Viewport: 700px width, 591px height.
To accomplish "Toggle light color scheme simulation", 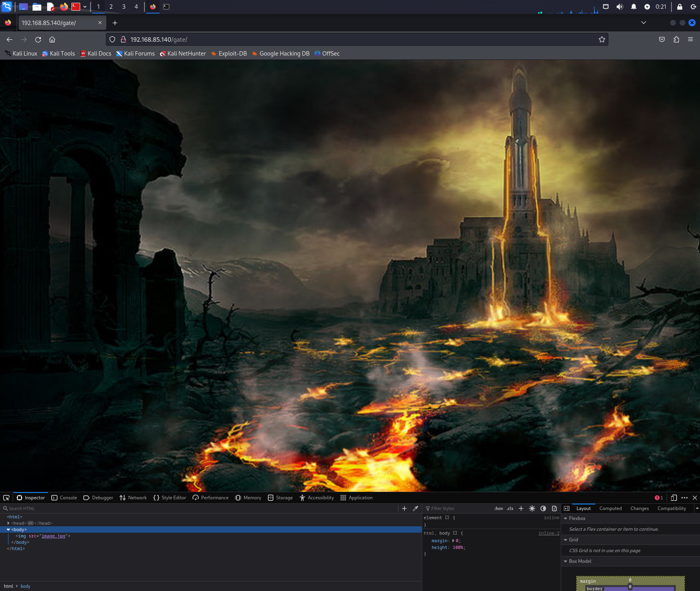I will tap(532, 508).
